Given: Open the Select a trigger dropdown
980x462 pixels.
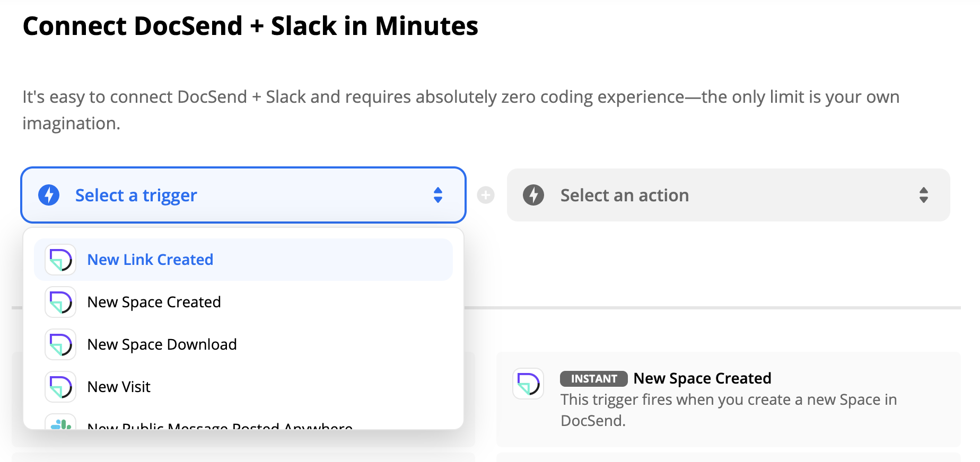Looking at the screenshot, I should click(243, 195).
